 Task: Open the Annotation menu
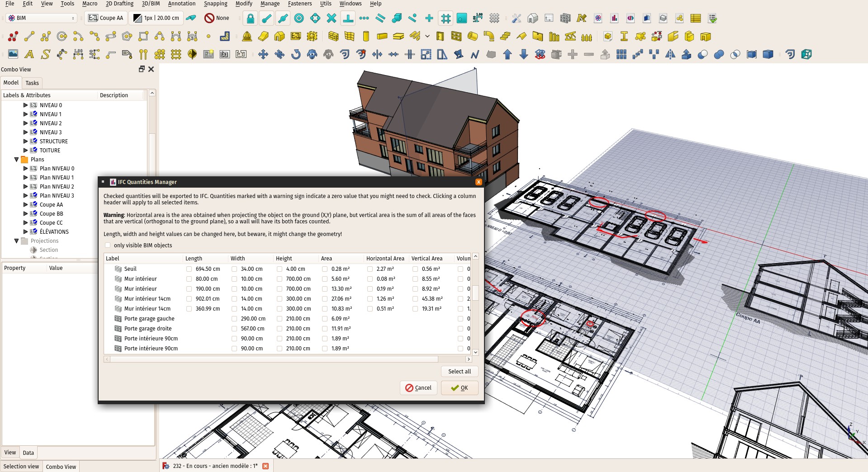pos(181,4)
